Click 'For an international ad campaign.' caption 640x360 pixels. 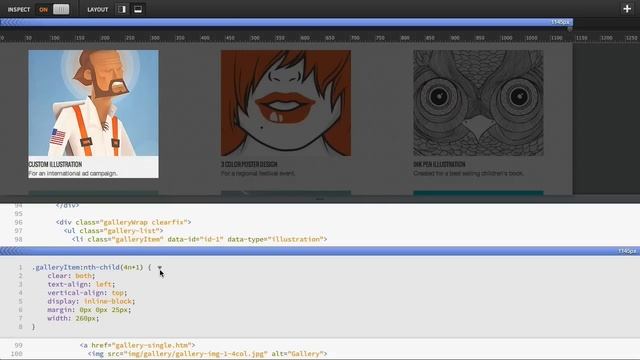click(73, 173)
